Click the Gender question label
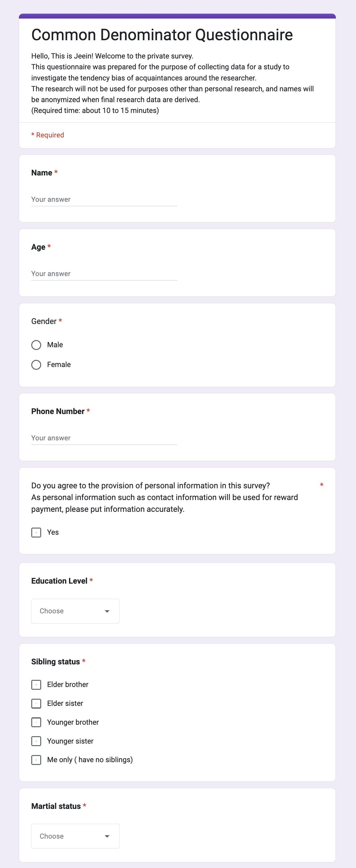The width and height of the screenshot is (356, 868). click(x=44, y=322)
